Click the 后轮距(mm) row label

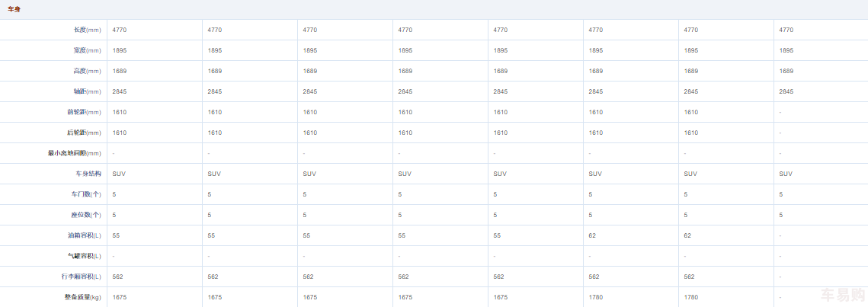83,133
